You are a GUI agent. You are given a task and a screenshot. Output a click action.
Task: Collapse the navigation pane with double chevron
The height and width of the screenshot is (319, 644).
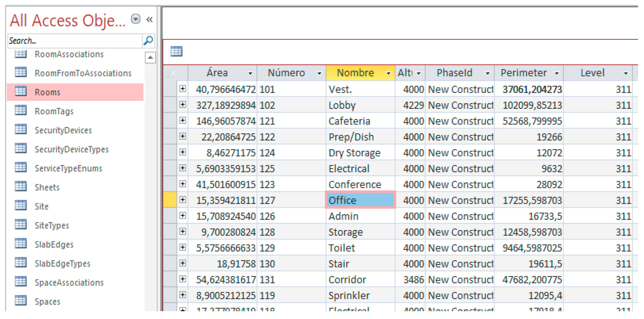(x=150, y=20)
